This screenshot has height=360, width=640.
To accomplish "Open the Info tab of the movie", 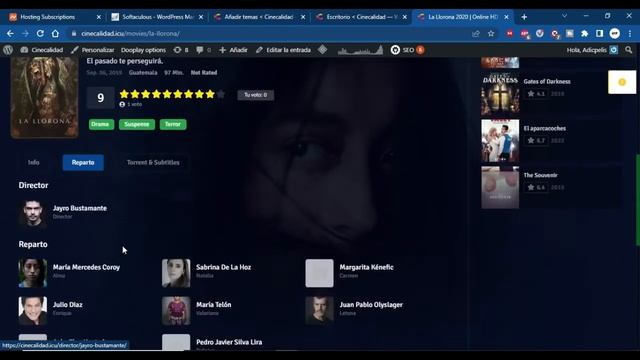I will tap(33, 162).
